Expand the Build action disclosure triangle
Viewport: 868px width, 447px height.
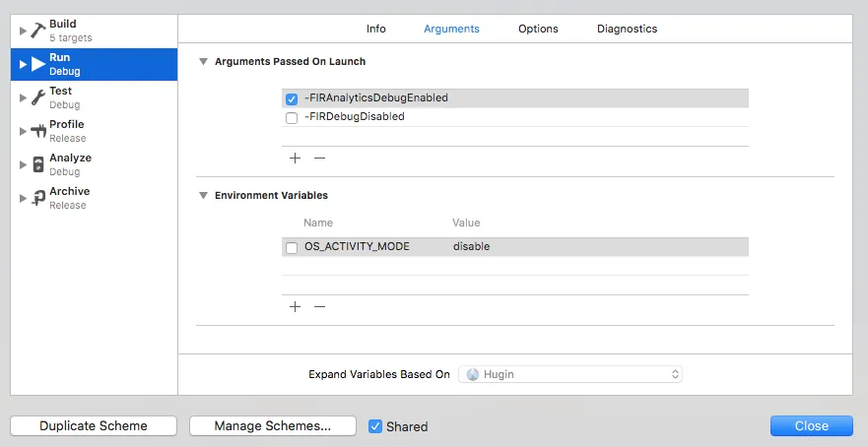tap(23, 31)
